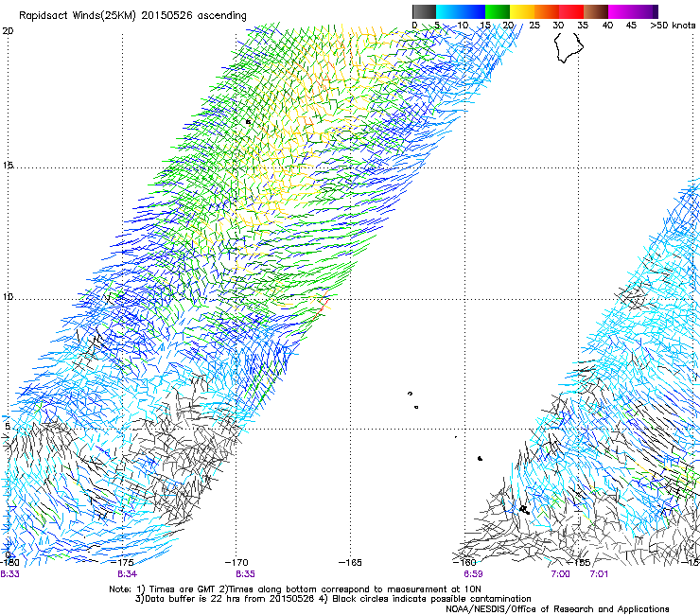Click the purple time stamp '6:59'
The height and width of the screenshot is (615, 700).
[x=473, y=574]
